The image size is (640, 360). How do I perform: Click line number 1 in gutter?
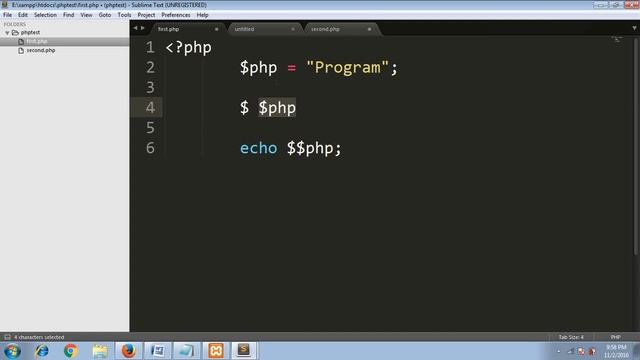click(150, 47)
